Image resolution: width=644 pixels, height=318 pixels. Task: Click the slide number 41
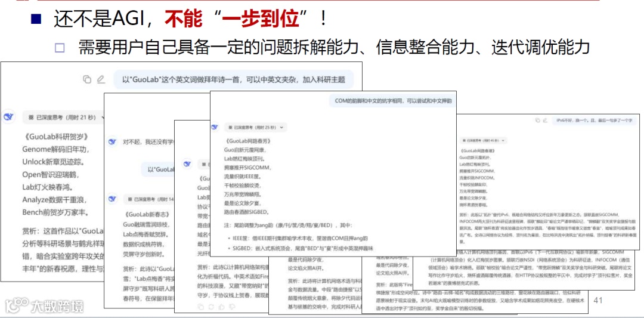[598, 301]
